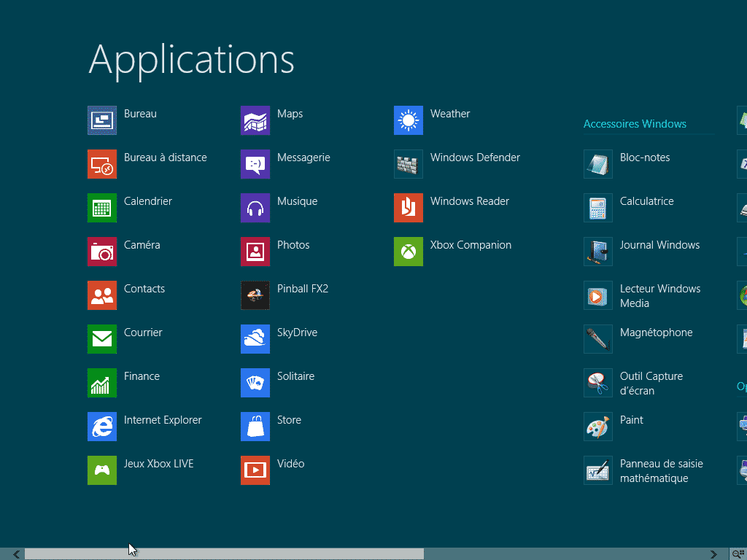Open the Internet Explorer icon
Image resolution: width=747 pixels, height=560 pixels.
[x=102, y=427]
